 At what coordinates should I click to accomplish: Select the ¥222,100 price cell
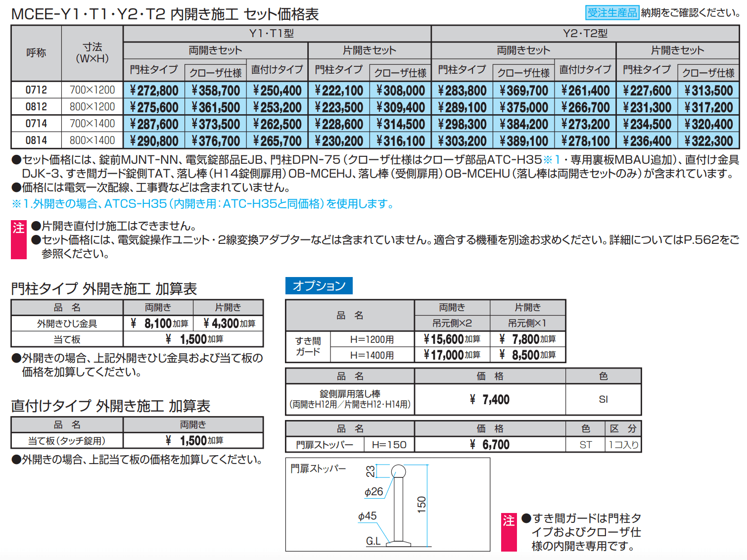[x=339, y=91]
